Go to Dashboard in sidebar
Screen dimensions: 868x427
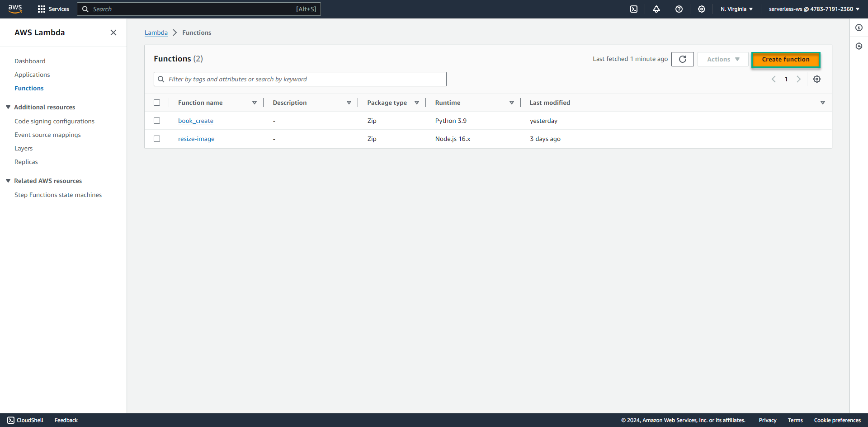(30, 61)
